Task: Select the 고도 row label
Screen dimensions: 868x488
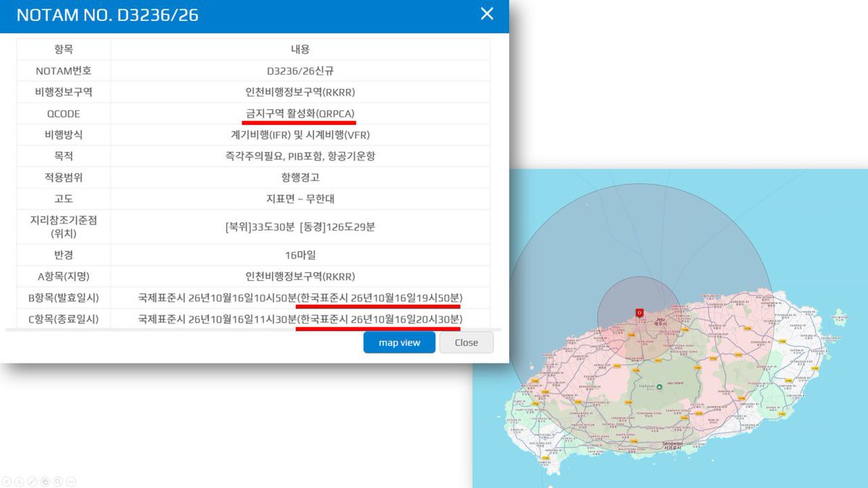Action: 64,198
